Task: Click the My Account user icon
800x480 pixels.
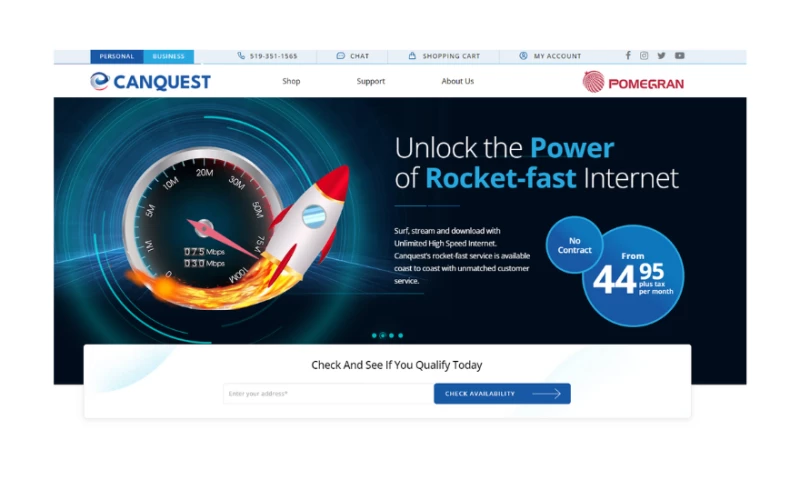Action: [x=523, y=56]
